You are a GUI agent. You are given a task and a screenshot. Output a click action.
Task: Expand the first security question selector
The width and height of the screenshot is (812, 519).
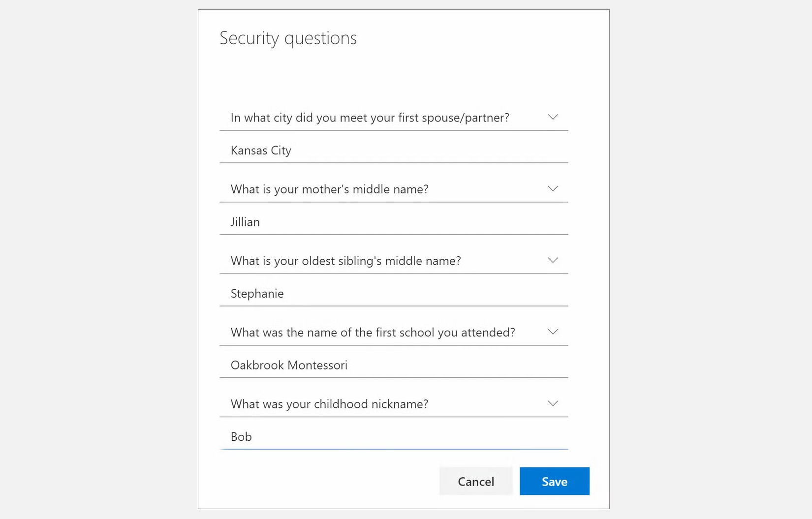point(394,117)
